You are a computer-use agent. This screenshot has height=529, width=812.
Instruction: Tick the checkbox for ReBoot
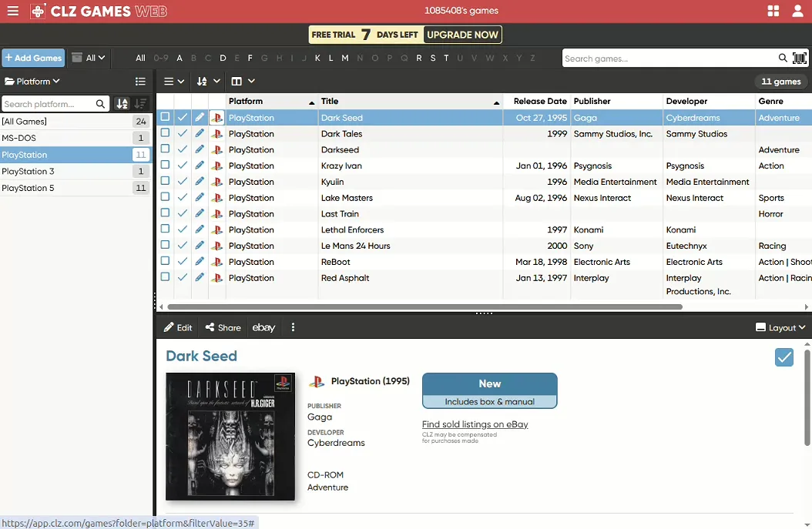coord(165,260)
